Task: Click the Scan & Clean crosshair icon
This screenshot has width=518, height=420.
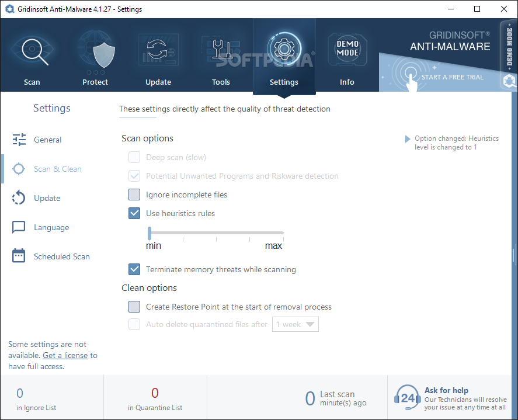Action: [19, 169]
